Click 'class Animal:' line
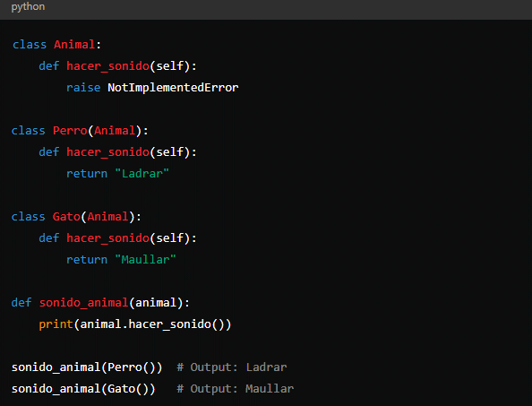Viewport: 532px width, 406px height. [x=56, y=45]
